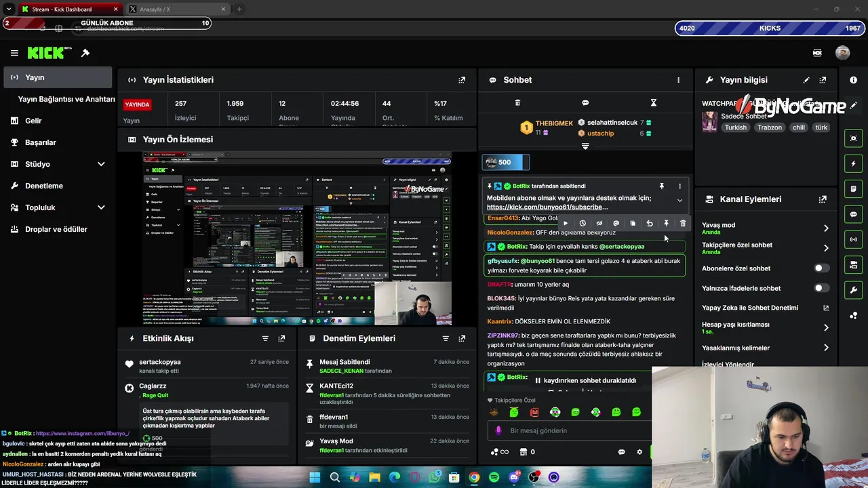Image resolution: width=868 pixels, height=488 pixels.
Task: Click the 500 kicks gift badge in chat
Action: point(506,162)
